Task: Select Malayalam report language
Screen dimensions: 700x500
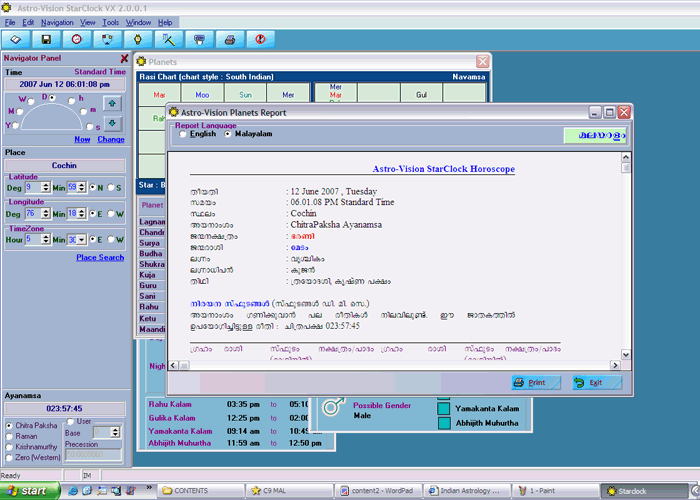Action: click(228, 134)
